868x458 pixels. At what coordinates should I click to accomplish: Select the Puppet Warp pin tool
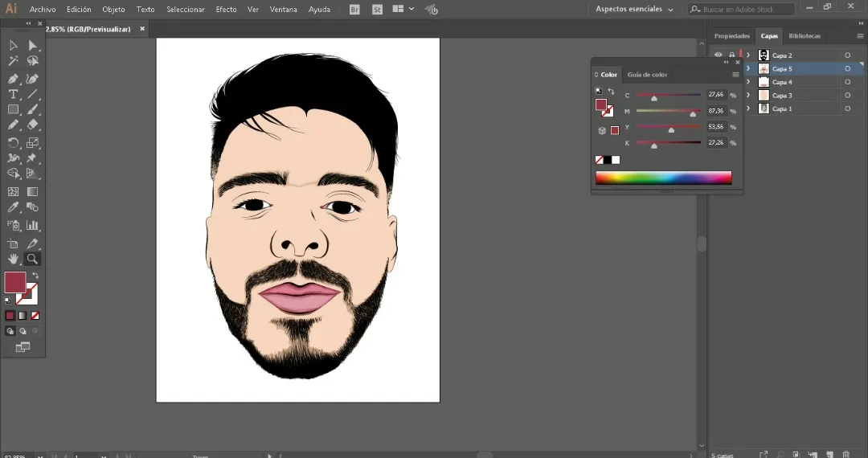tap(33, 158)
